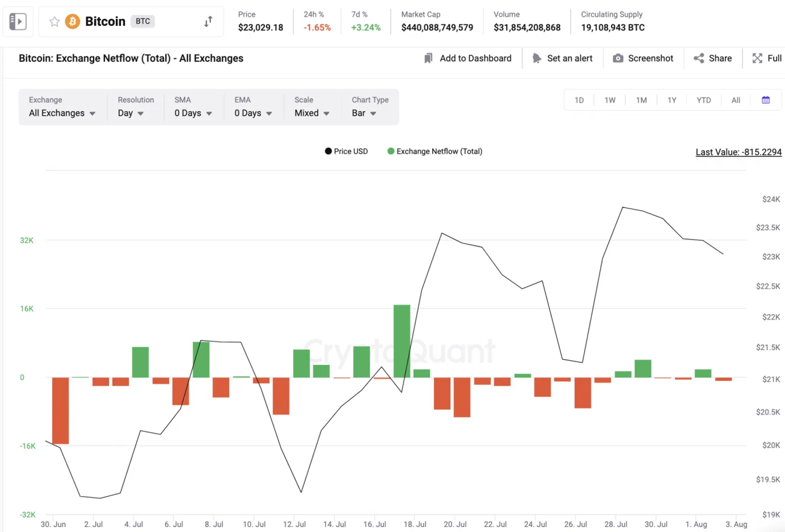Click the Last Value: -815.2294 link
The height and width of the screenshot is (532, 785).
coord(738,152)
